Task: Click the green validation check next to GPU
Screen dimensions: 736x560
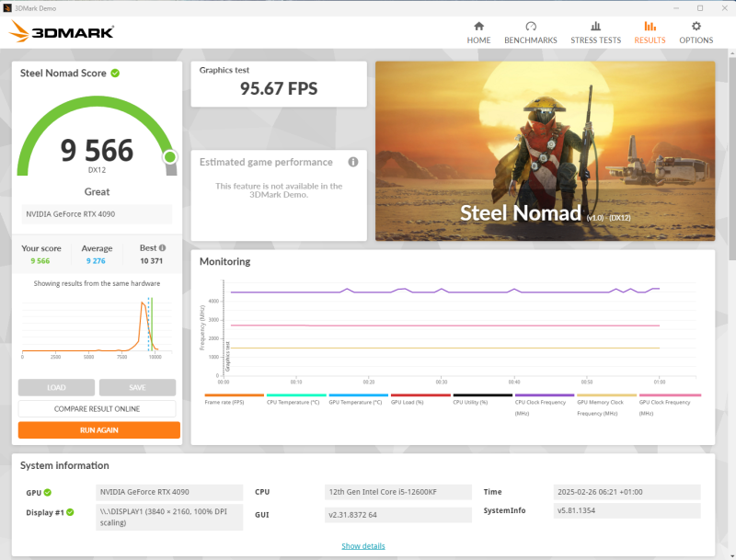Action: (x=48, y=493)
